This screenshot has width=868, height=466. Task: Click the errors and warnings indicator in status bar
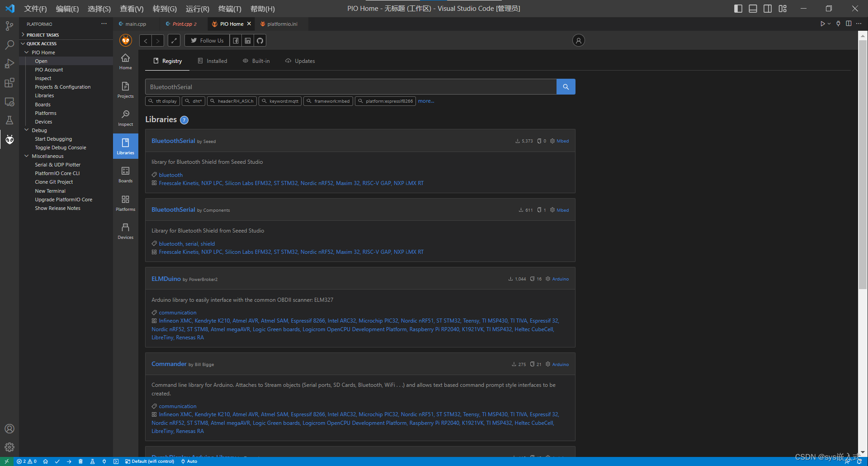(27, 461)
